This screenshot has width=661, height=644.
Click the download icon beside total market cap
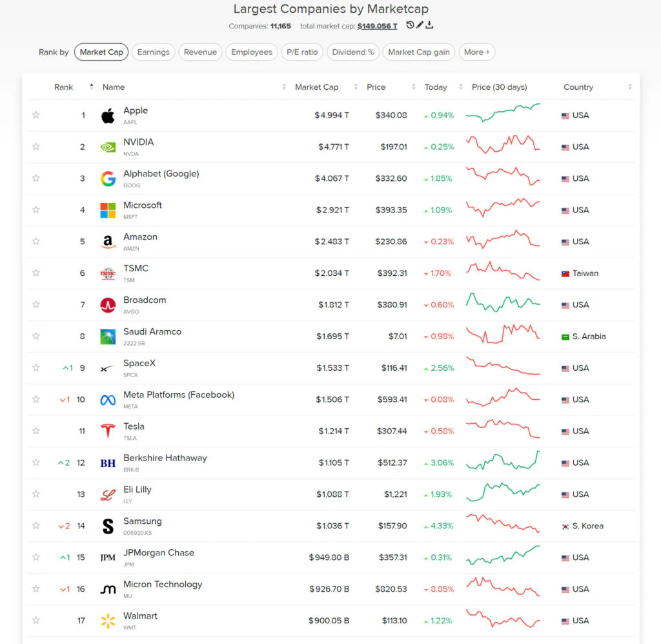(x=429, y=25)
